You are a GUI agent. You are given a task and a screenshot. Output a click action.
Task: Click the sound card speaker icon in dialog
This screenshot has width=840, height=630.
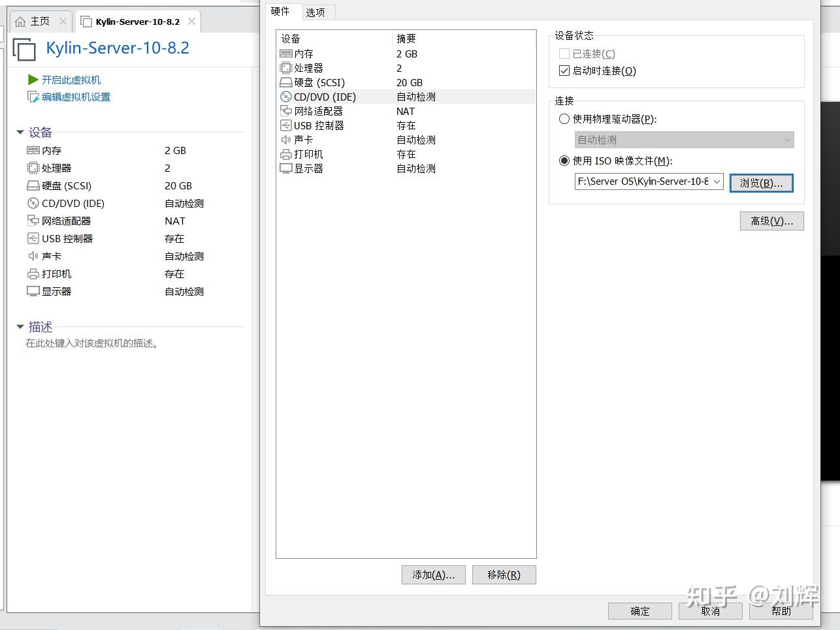click(285, 140)
